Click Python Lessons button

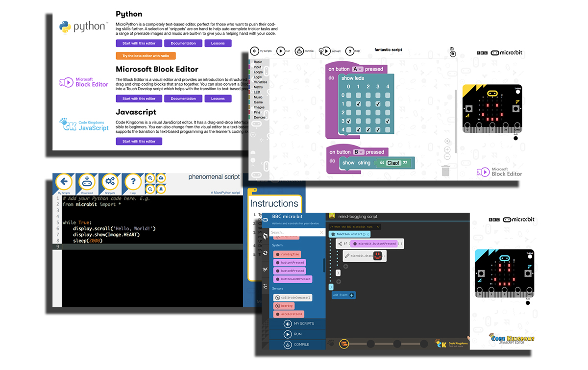pyautogui.click(x=218, y=43)
